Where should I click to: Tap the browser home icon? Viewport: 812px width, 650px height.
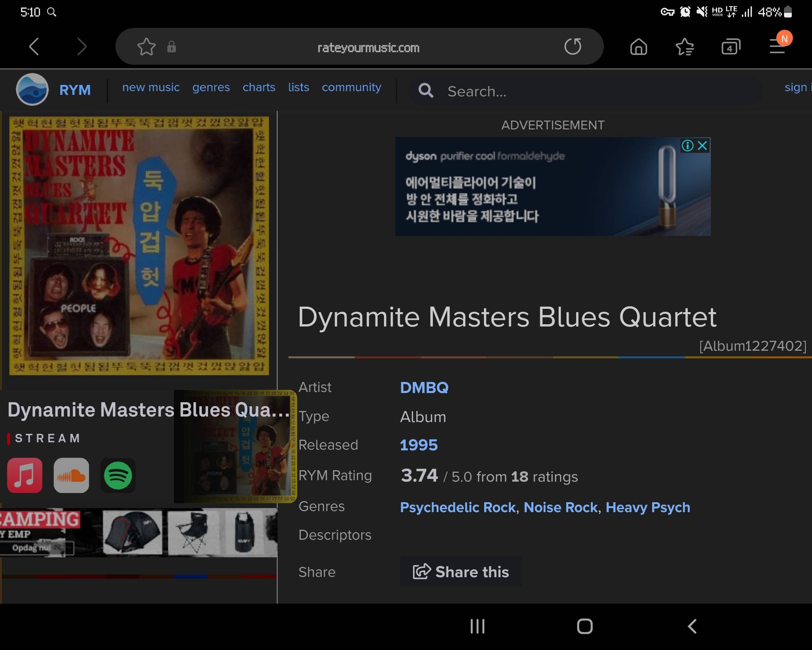[638, 47]
